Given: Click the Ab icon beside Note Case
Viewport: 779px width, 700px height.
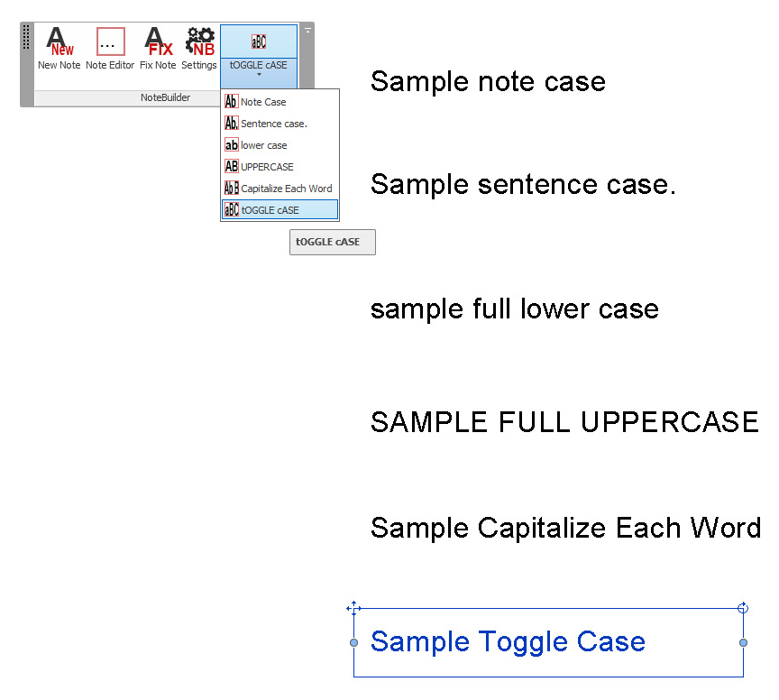Looking at the screenshot, I should tap(231, 102).
